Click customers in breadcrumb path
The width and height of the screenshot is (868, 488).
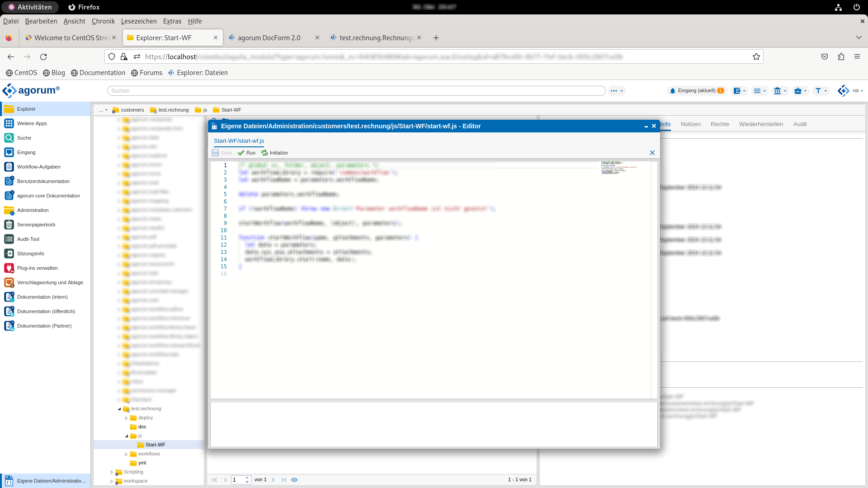point(128,110)
